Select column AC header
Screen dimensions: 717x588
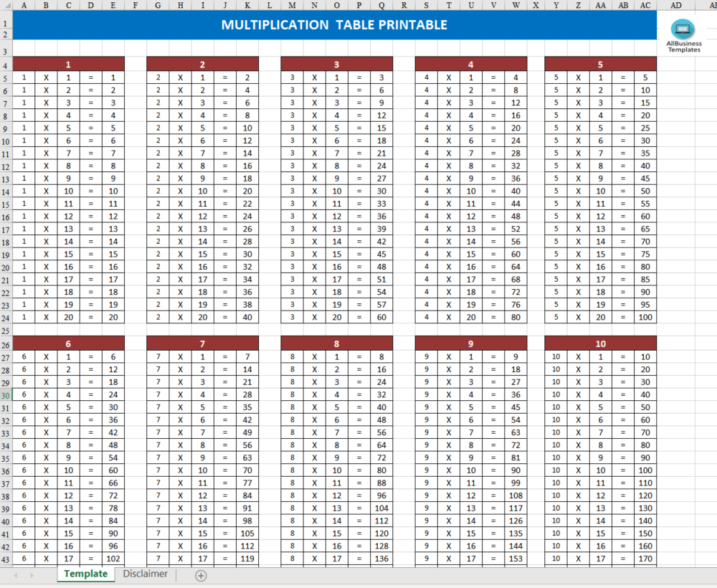645,5
